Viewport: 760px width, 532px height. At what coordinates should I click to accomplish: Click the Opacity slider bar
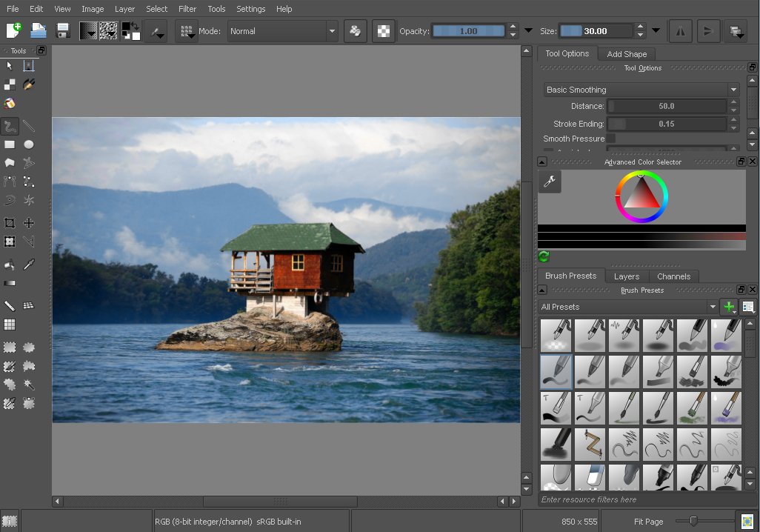467,31
